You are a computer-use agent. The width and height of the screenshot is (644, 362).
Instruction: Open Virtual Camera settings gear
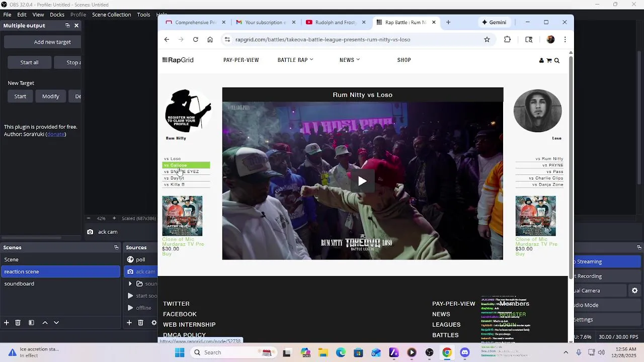[635, 291]
